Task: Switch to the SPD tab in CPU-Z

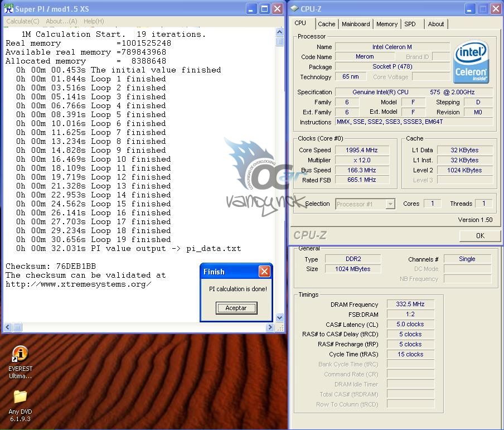Action: (410, 24)
